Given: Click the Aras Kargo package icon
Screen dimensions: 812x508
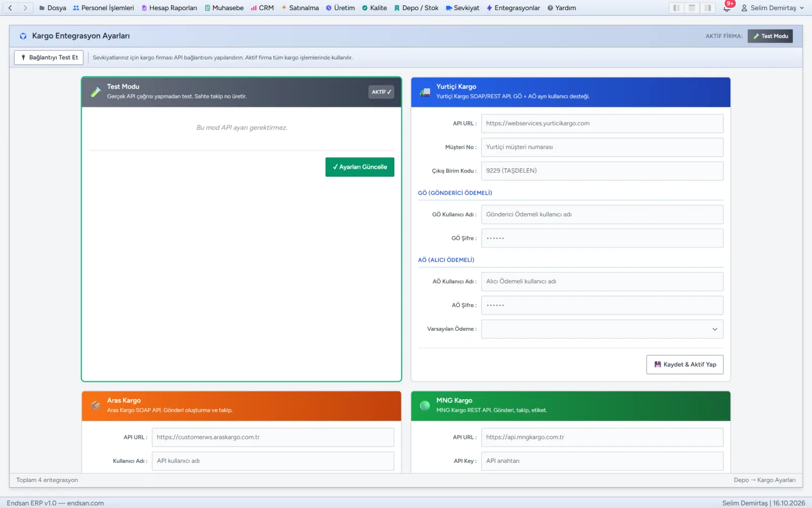Looking at the screenshot, I should pyautogui.click(x=95, y=405).
